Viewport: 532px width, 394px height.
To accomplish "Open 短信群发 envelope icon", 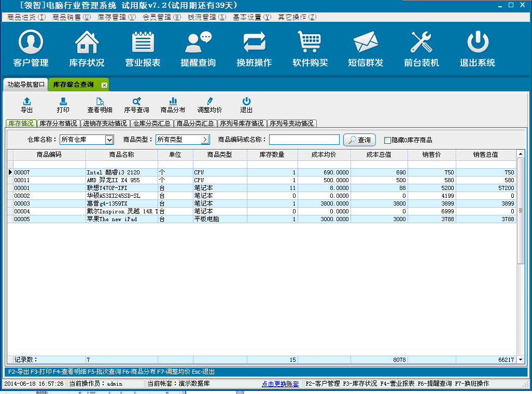I will [x=366, y=43].
